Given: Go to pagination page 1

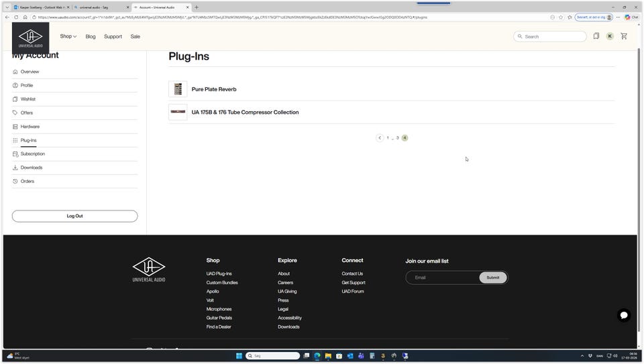Looking at the screenshot, I should coord(388,138).
